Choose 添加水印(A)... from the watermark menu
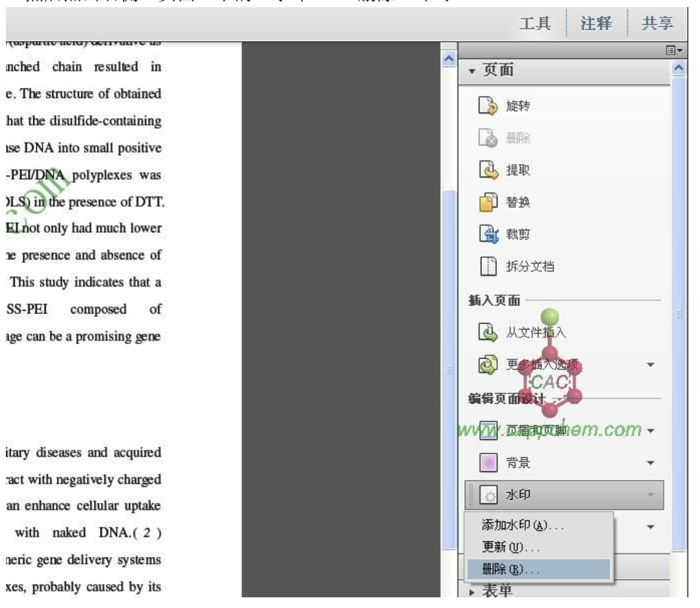 [539, 525]
